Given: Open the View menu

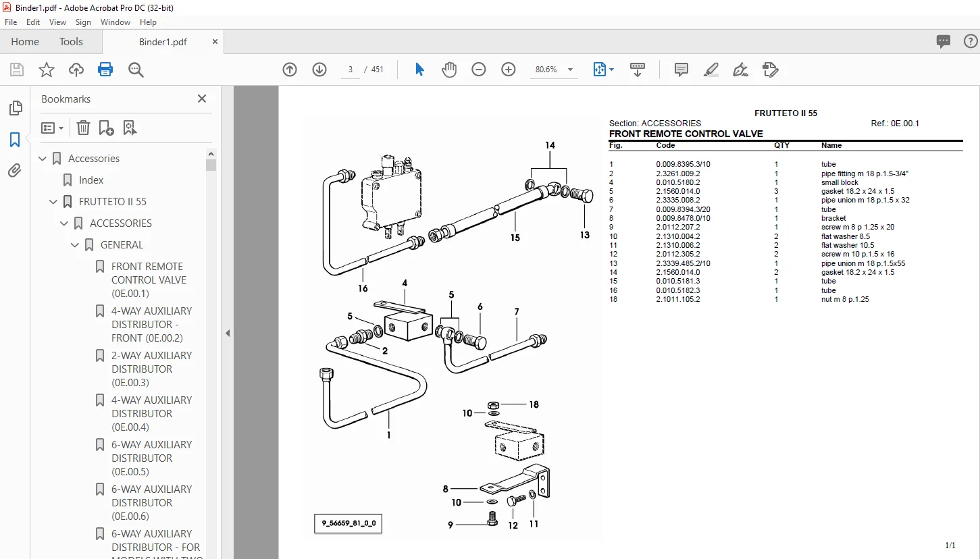Looking at the screenshot, I should 57,22.
